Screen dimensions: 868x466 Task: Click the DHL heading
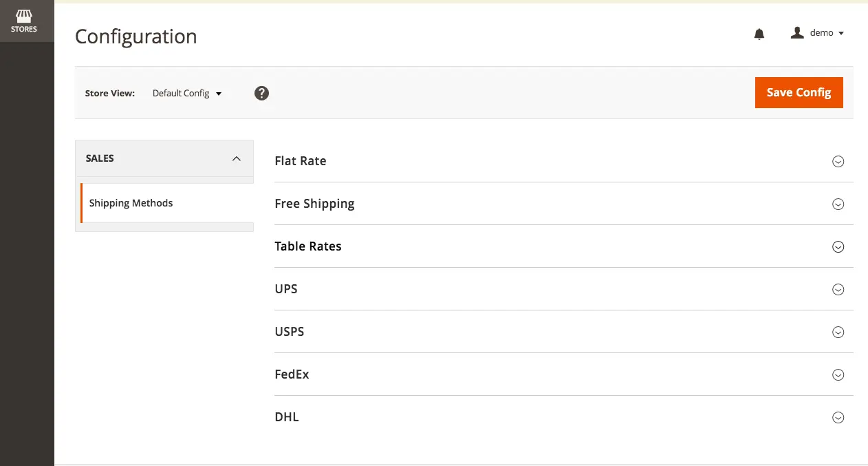[287, 417]
